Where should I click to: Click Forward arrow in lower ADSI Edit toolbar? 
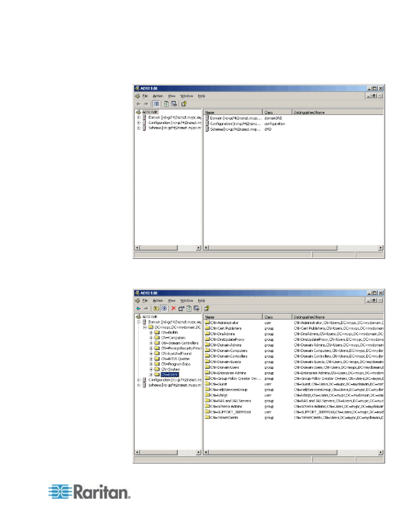pyautogui.click(x=146, y=308)
